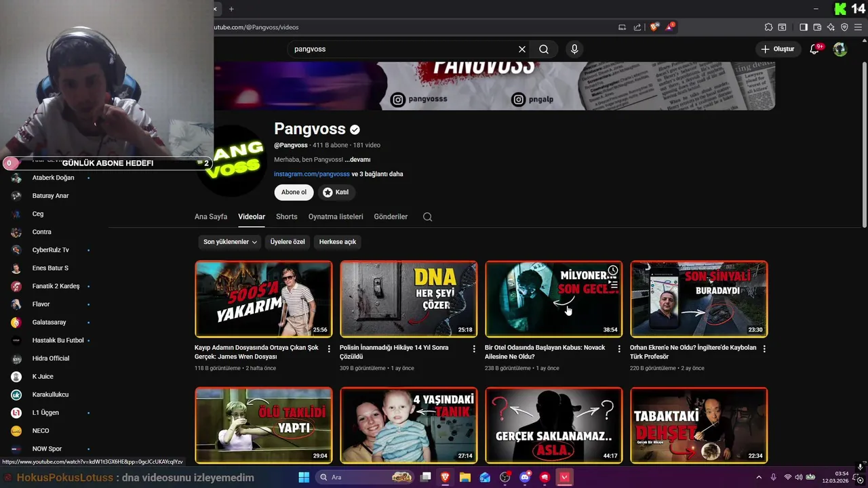This screenshot has height=488, width=868.
Task: Click Oluştur create button
Action: (777, 49)
